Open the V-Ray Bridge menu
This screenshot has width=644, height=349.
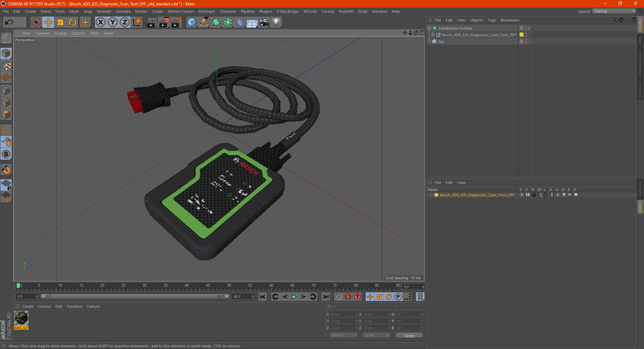pyautogui.click(x=287, y=11)
